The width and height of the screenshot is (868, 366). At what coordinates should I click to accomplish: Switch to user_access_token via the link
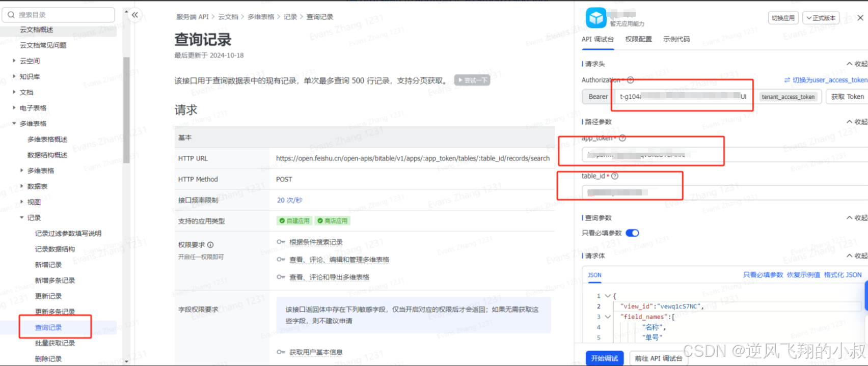pyautogui.click(x=826, y=80)
